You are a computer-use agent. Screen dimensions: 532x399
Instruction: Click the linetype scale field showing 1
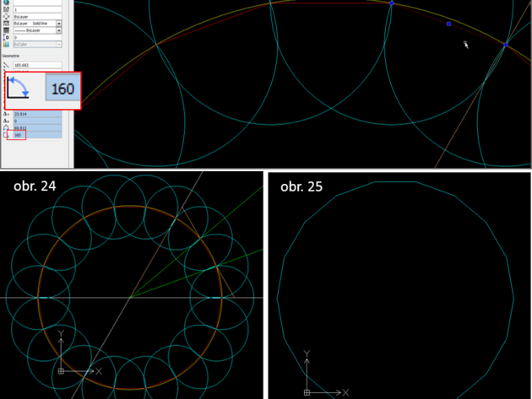pyautogui.click(x=37, y=9)
